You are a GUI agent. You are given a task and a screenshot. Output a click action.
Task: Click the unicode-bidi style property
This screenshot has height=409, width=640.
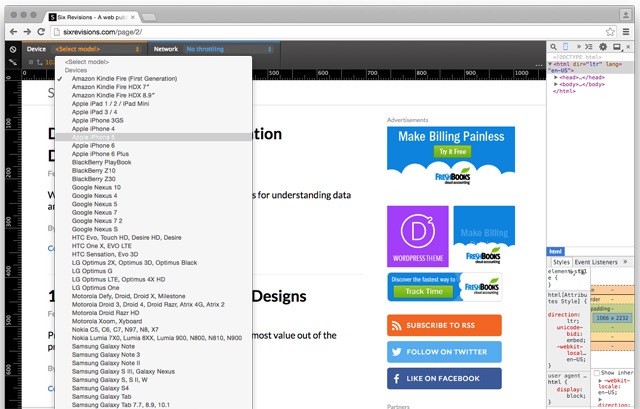(571, 333)
